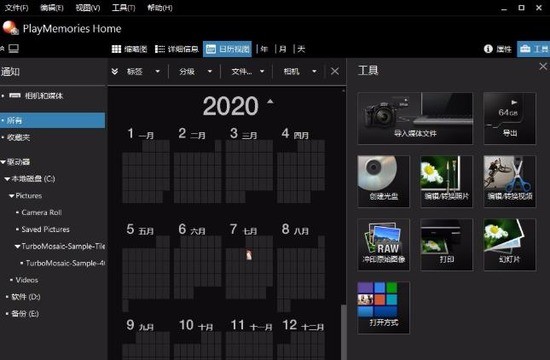Select 相机和媒体 in sidebar
550x360 pixels.
(44, 96)
